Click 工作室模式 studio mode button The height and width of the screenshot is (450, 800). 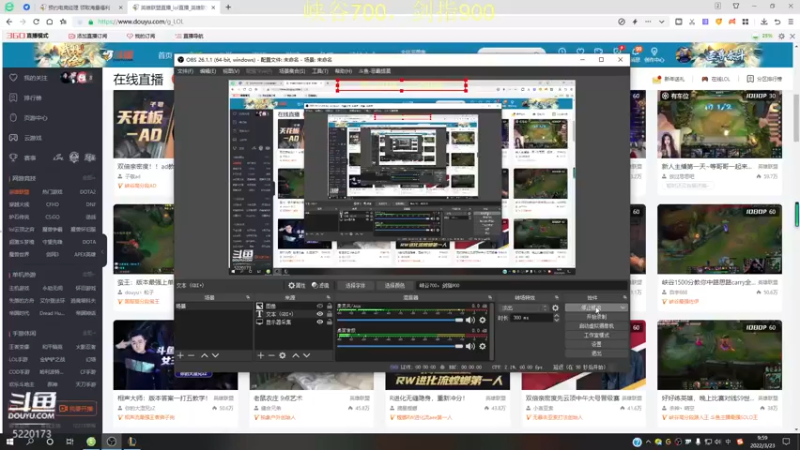pyautogui.click(x=596, y=335)
